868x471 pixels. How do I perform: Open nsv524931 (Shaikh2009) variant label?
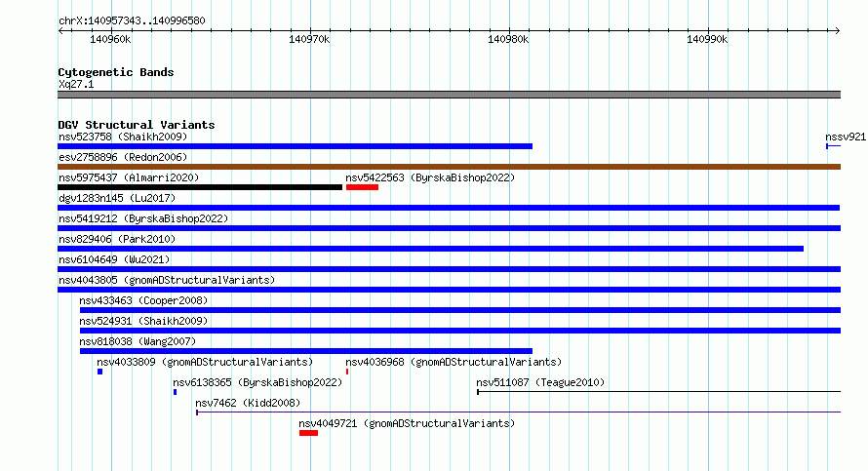143,321
